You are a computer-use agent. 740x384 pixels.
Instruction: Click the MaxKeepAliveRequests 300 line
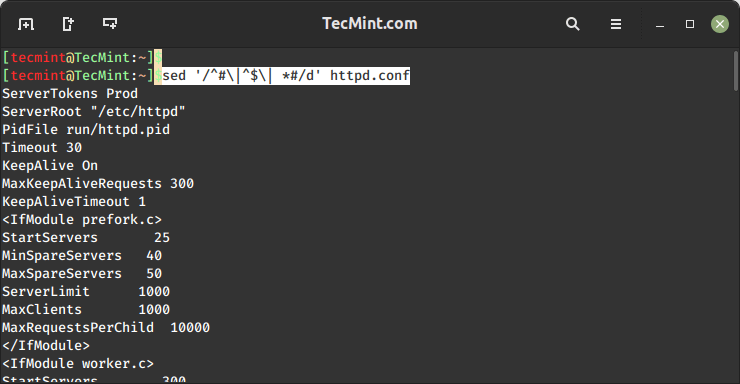coord(98,184)
